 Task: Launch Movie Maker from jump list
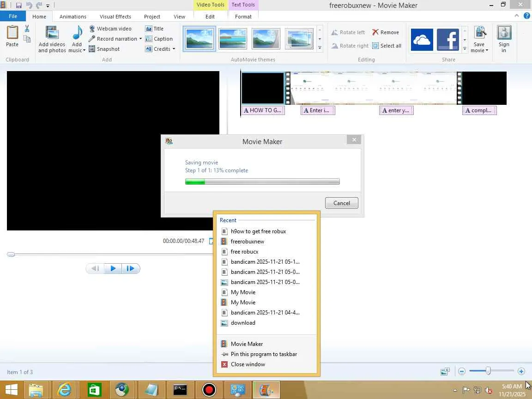(x=266, y=344)
